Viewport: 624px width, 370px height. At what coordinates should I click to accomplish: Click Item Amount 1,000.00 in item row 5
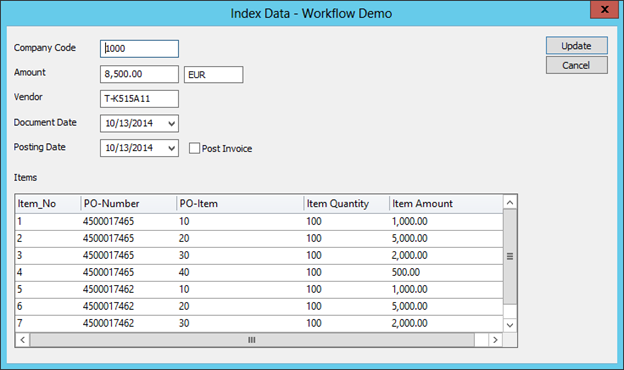coord(410,289)
